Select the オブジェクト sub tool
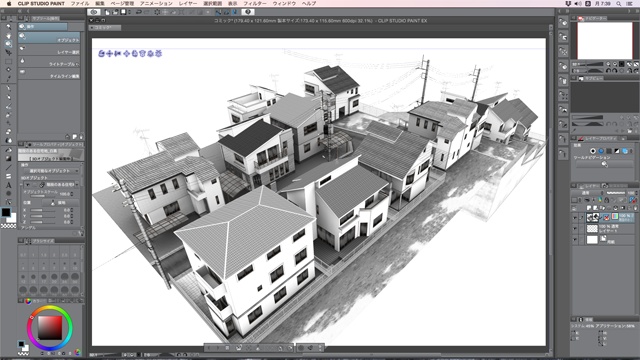Viewport: 640px width, 360px height. (49, 38)
